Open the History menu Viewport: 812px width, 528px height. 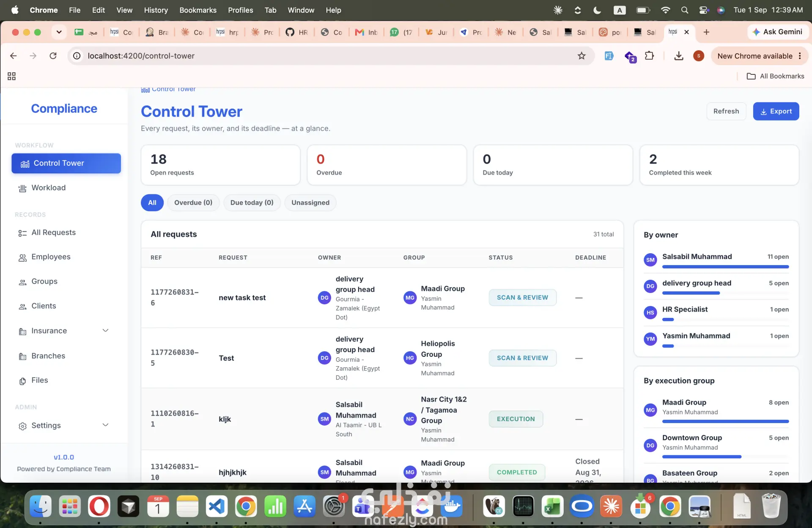pos(156,10)
